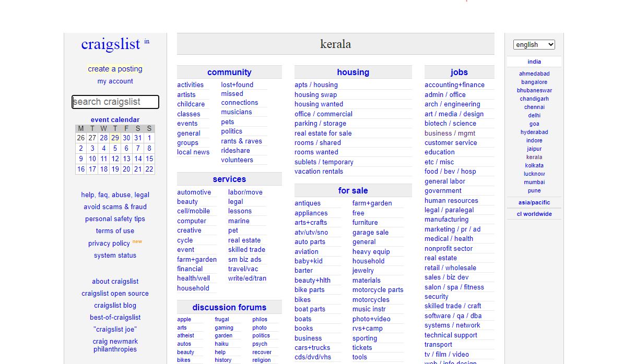Expand the cl worldwide region list
Screen dimensions: 635x364
[x=534, y=214]
